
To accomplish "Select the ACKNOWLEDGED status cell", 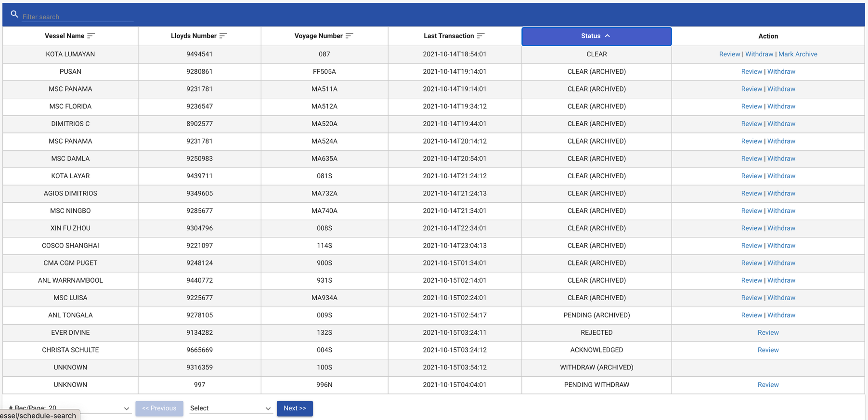I will pos(596,350).
